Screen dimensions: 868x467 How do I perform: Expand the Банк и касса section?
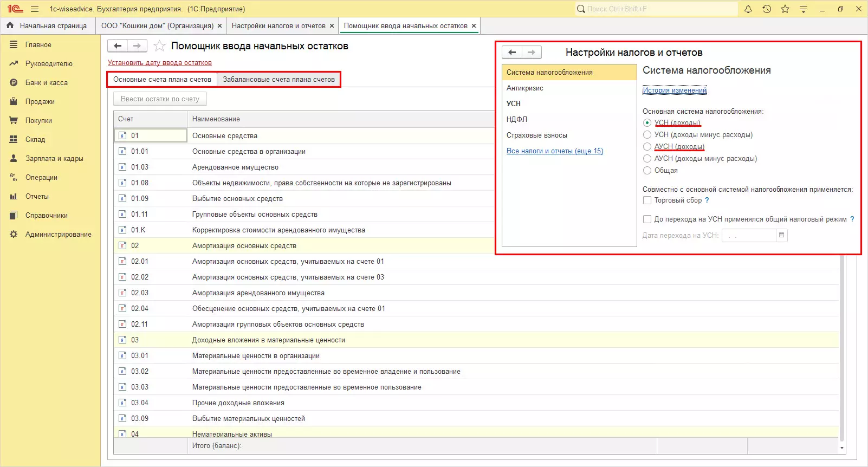(x=46, y=82)
